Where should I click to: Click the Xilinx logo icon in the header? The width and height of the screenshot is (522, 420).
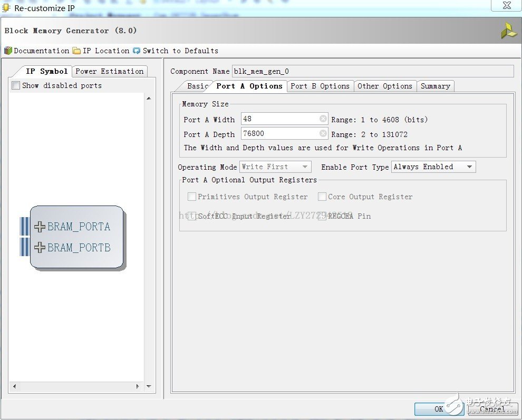[508, 31]
